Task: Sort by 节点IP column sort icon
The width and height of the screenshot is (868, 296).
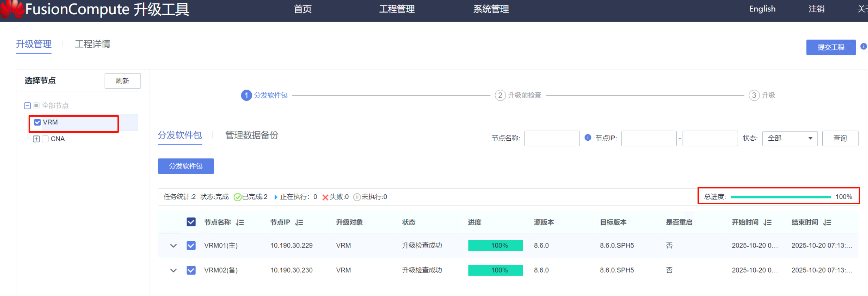Action: [299, 223]
